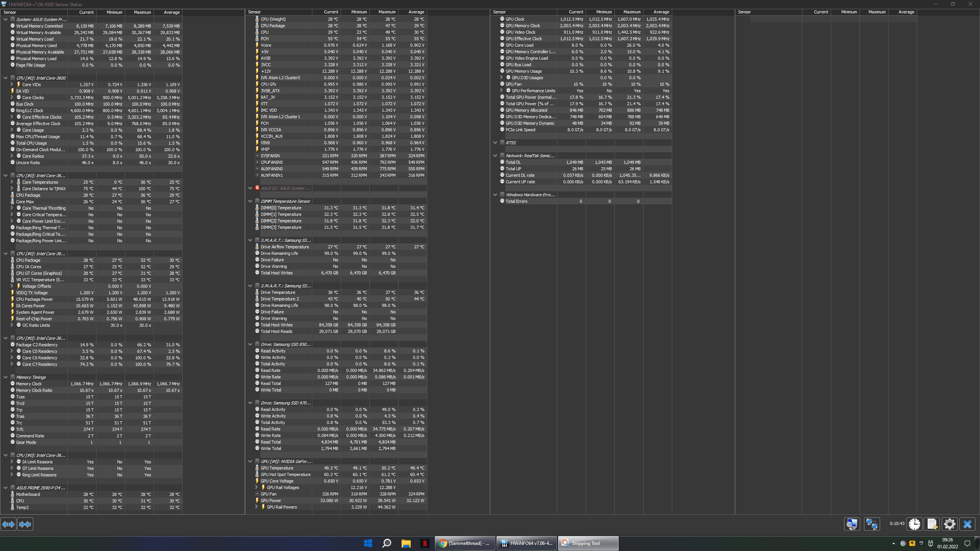Open sensor settings gear icon
The width and height of the screenshot is (980, 551).
pos(950,524)
